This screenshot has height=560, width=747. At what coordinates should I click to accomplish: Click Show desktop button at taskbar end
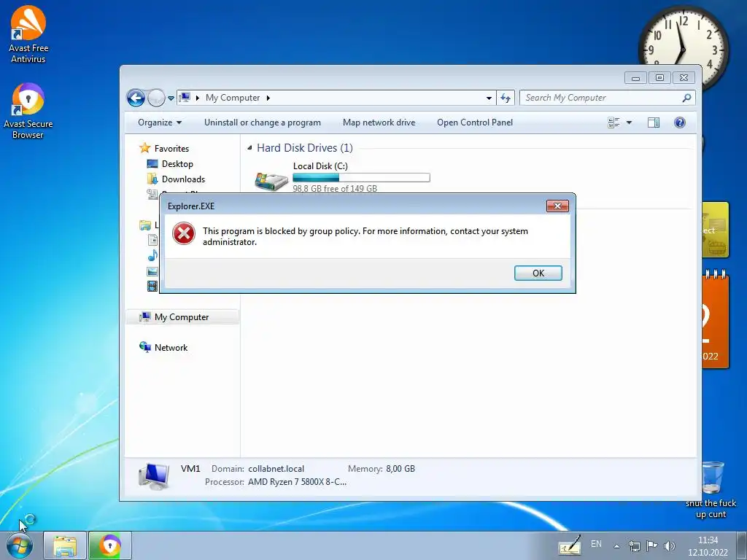coord(742,545)
